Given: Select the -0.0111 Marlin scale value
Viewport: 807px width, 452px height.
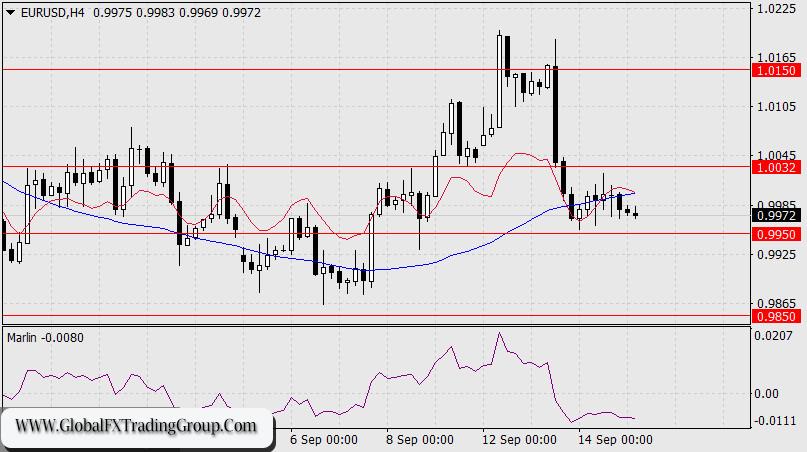Looking at the screenshot, I should click(774, 421).
